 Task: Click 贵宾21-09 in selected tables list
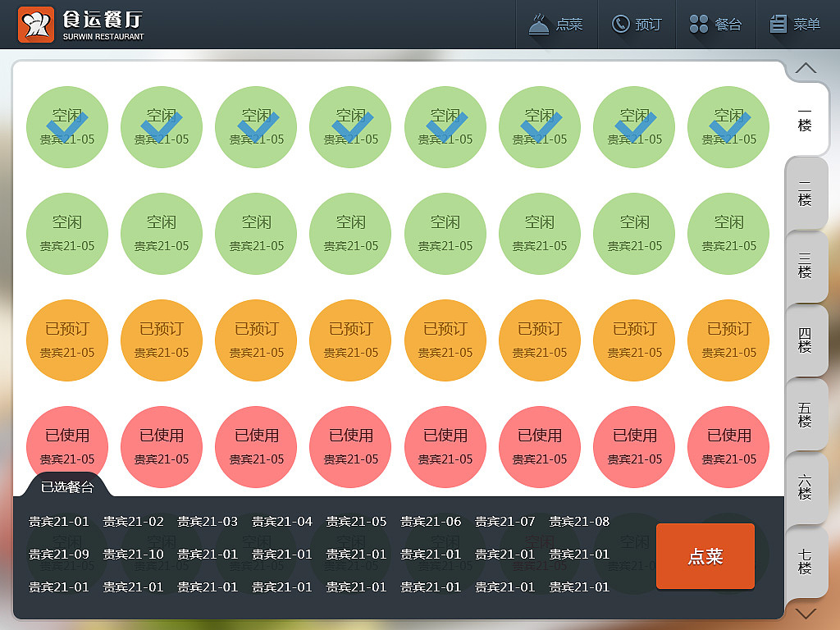(59, 554)
